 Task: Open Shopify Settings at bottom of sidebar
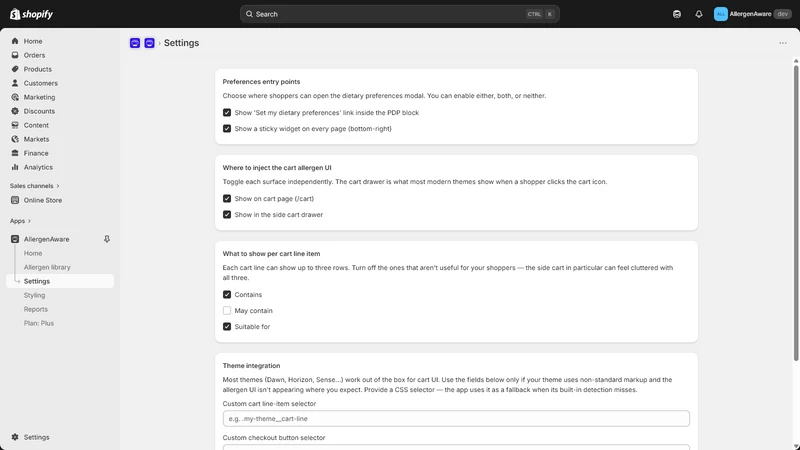point(37,437)
